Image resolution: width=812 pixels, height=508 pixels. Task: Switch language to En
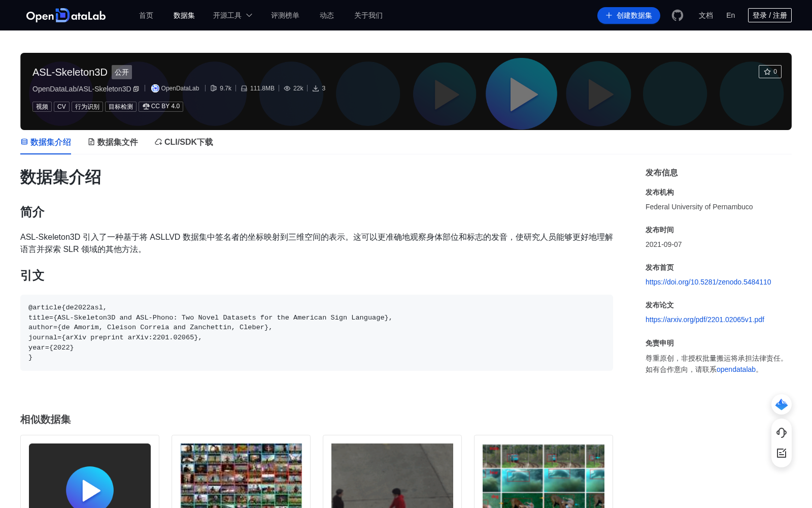[x=730, y=15]
